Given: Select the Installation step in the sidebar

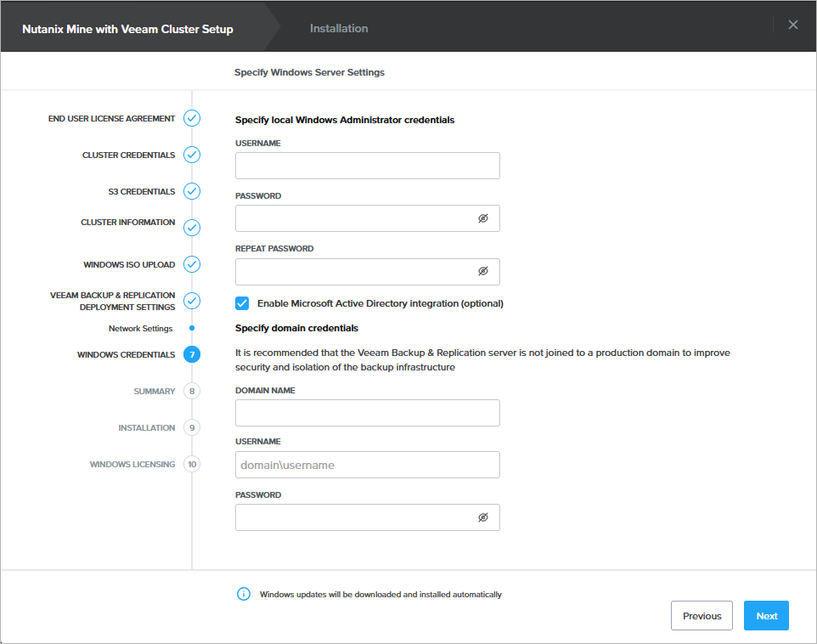Looking at the screenshot, I should pyautogui.click(x=146, y=428).
